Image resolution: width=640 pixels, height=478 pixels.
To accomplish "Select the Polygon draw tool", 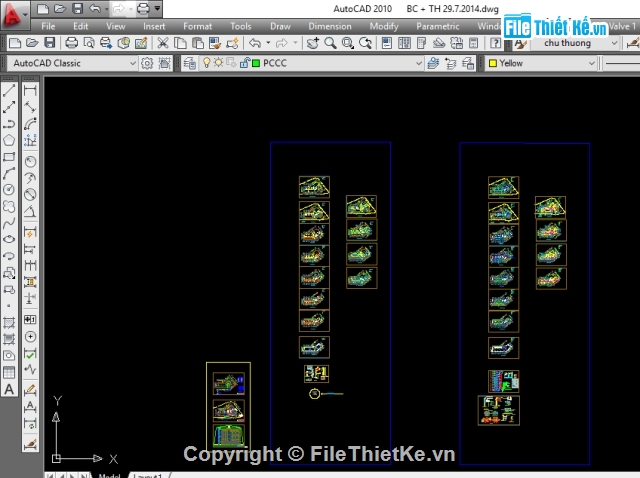I will point(9,140).
